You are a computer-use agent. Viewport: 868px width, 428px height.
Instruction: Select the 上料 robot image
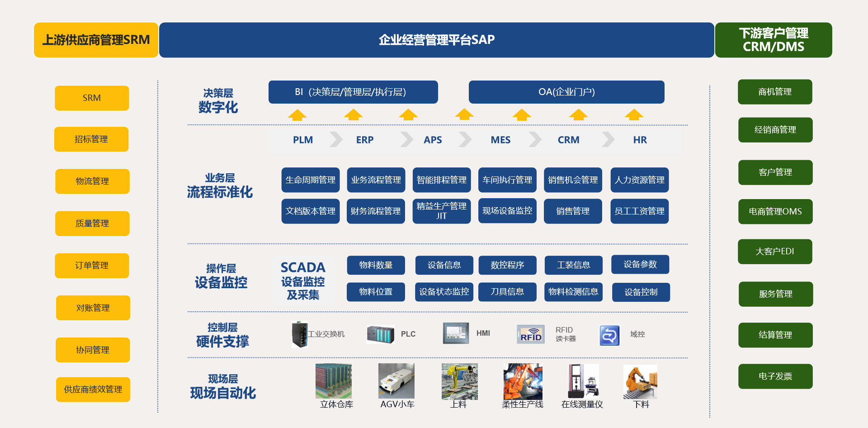click(x=460, y=381)
